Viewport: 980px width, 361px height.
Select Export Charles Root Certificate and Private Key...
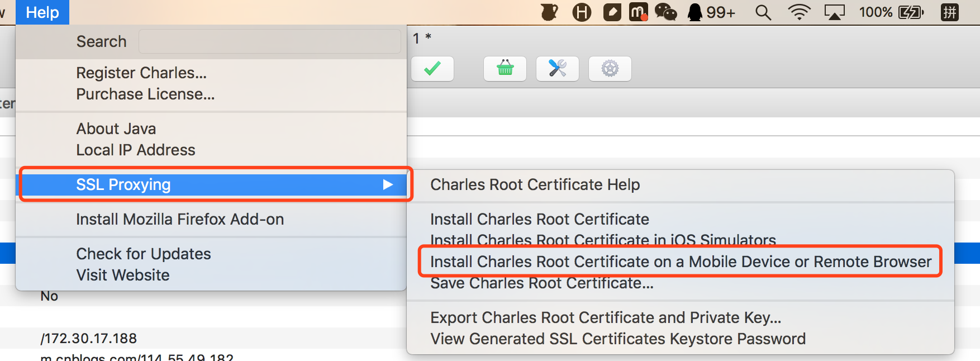click(681, 317)
